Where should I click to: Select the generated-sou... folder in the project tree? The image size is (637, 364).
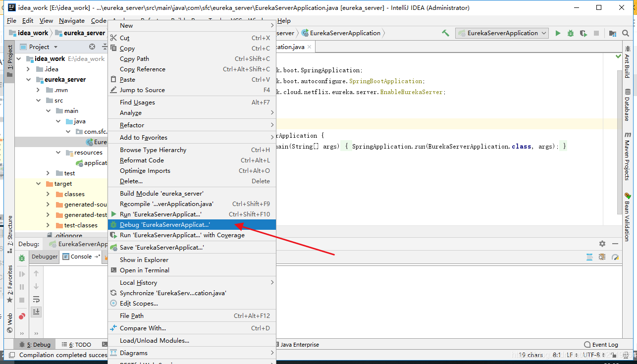tap(81, 205)
